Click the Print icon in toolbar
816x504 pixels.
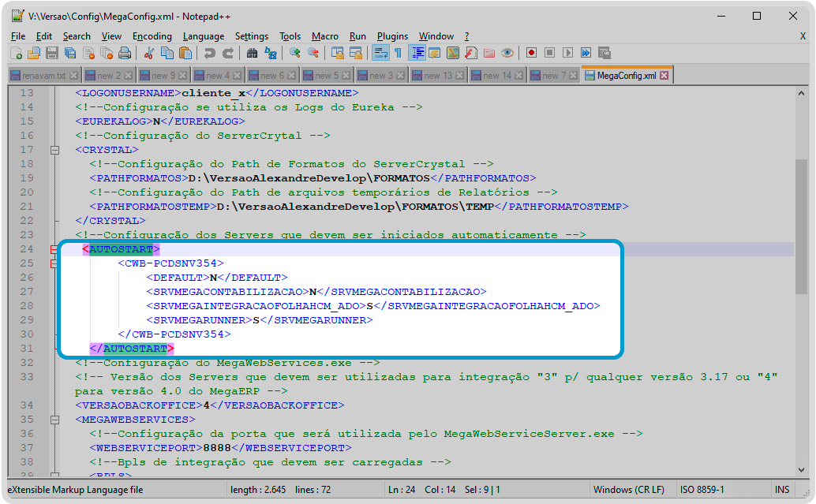click(x=125, y=53)
